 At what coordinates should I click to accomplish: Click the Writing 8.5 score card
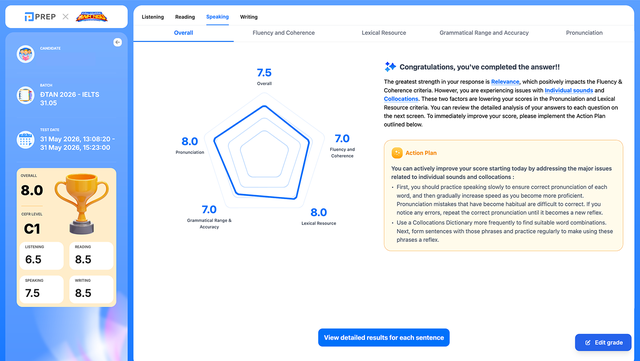tap(91, 290)
